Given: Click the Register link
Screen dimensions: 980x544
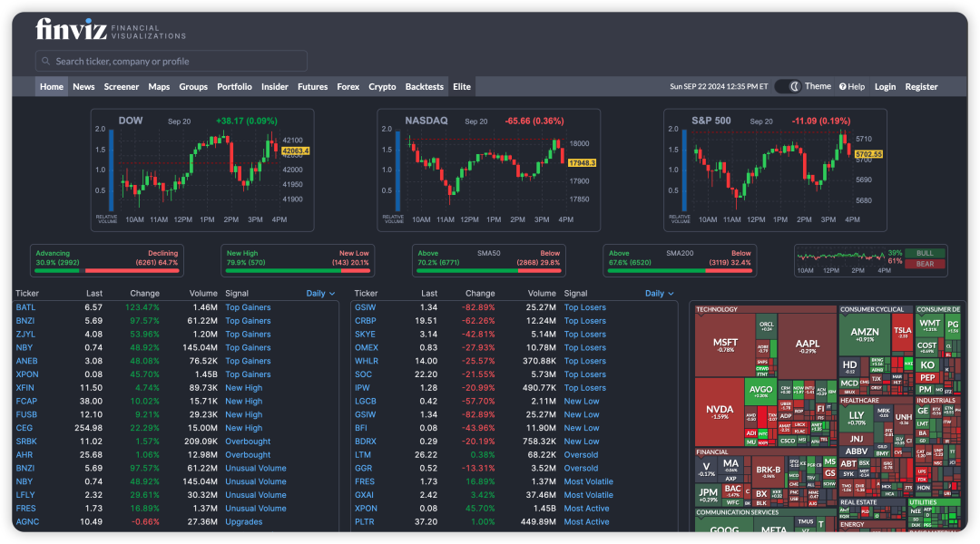Looking at the screenshot, I should pos(921,87).
